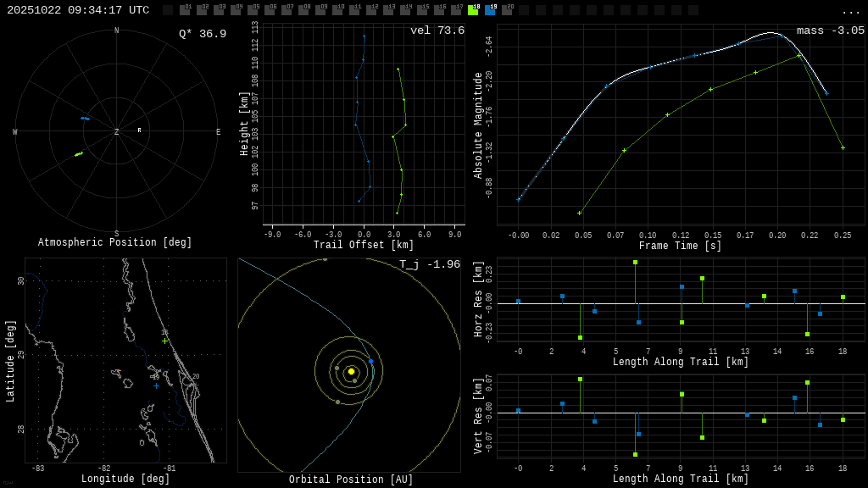Image resolution: width=868 pixels, height=488 pixels.
Task: Select station square 17 in top bar
Action: point(456,10)
